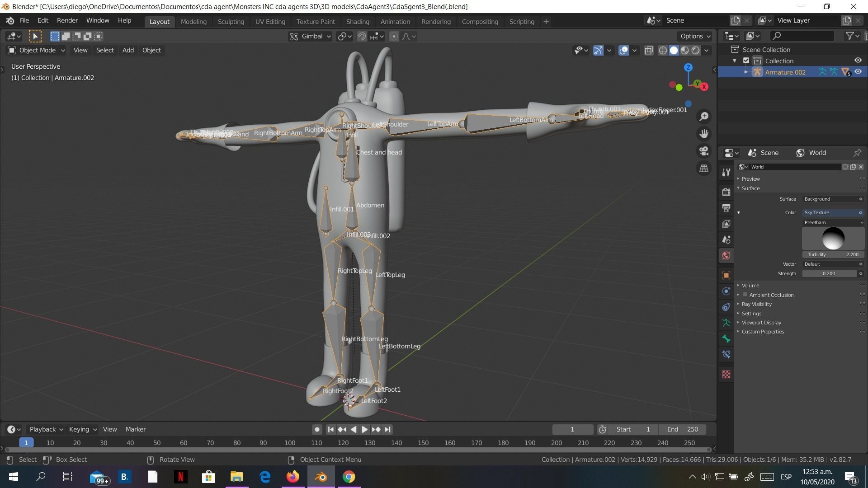
Task: Hide Armature.002 with its eye icon
Action: tap(858, 72)
